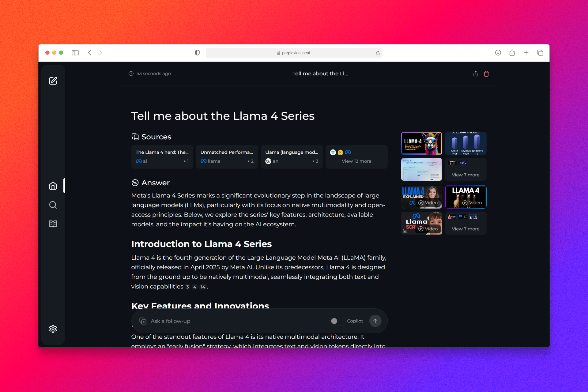588x392 pixels.
Task: Open the Home page in sidebar
Action: click(53, 186)
